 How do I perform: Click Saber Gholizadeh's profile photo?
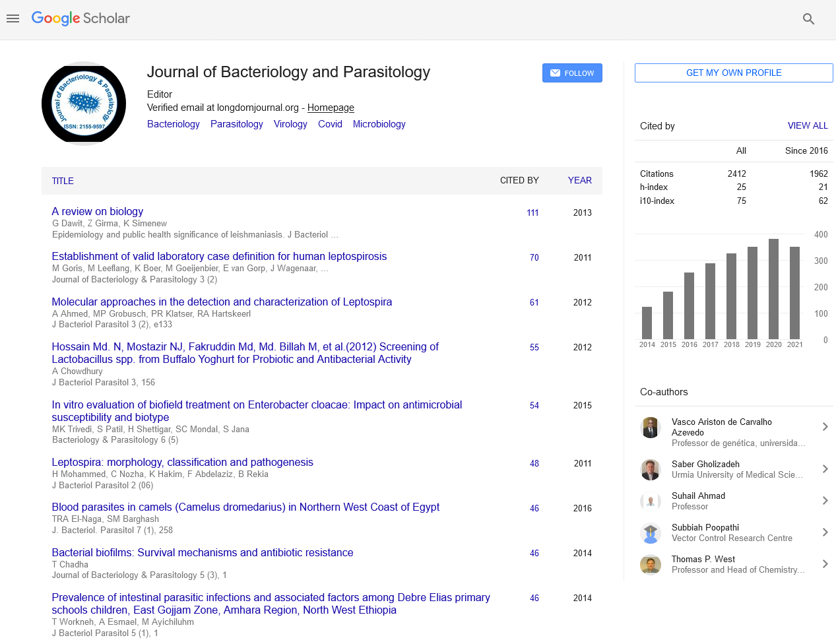[651, 470]
